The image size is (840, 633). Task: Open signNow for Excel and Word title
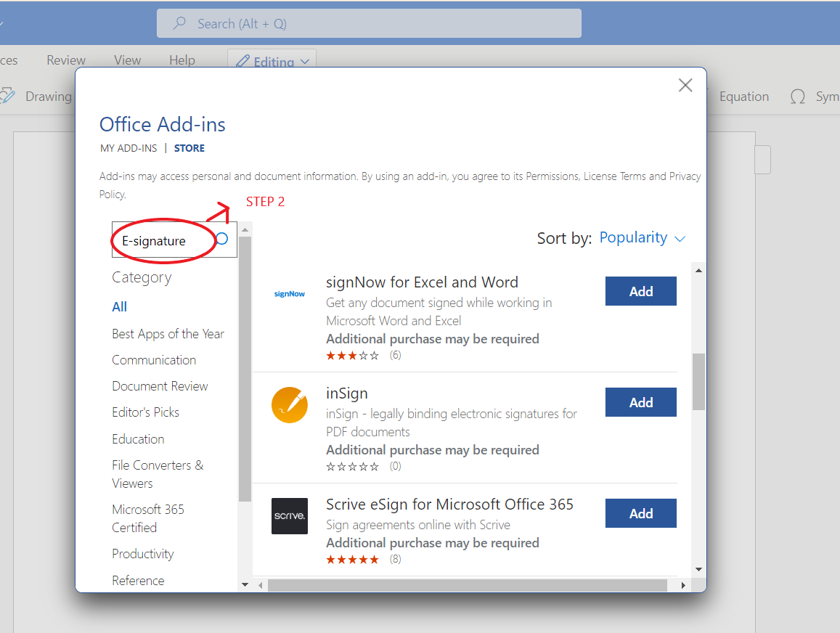coord(422,282)
